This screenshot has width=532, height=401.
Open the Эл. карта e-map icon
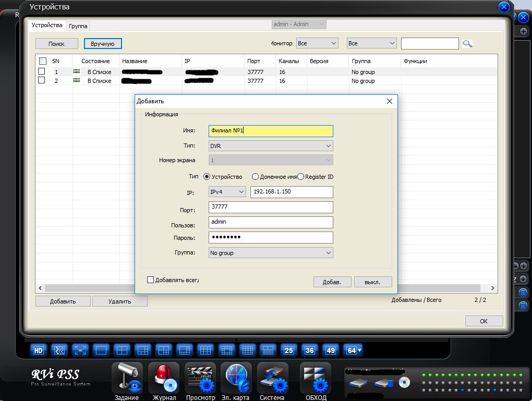click(x=236, y=378)
